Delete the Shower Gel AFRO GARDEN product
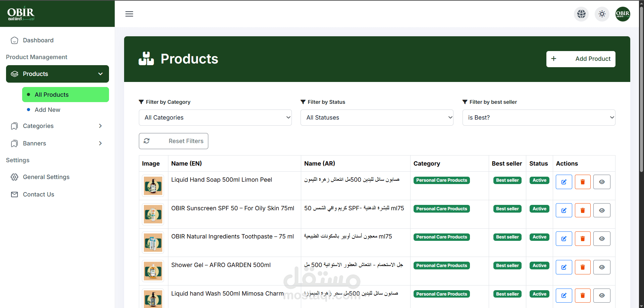This screenshot has height=308, width=644. pyautogui.click(x=583, y=267)
